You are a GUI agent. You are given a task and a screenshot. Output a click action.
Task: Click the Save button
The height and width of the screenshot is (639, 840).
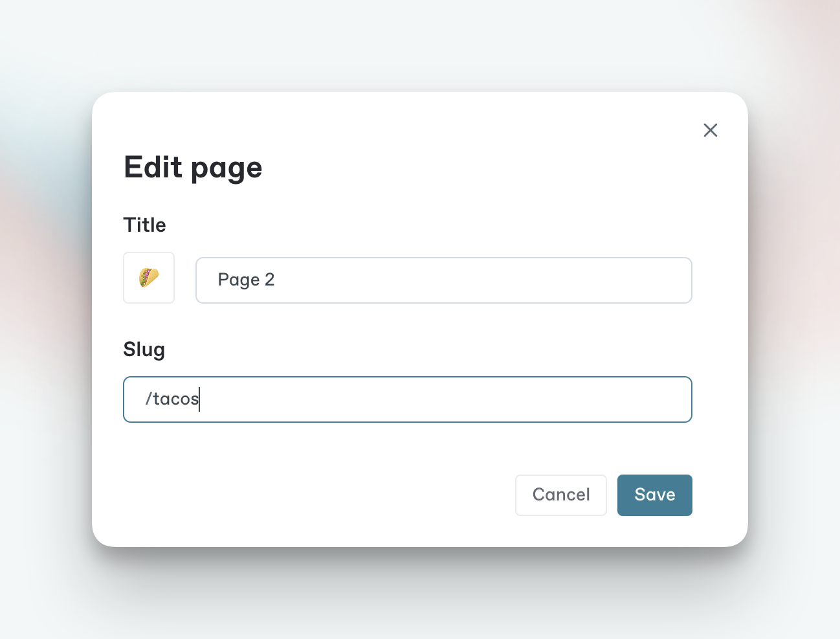654,495
